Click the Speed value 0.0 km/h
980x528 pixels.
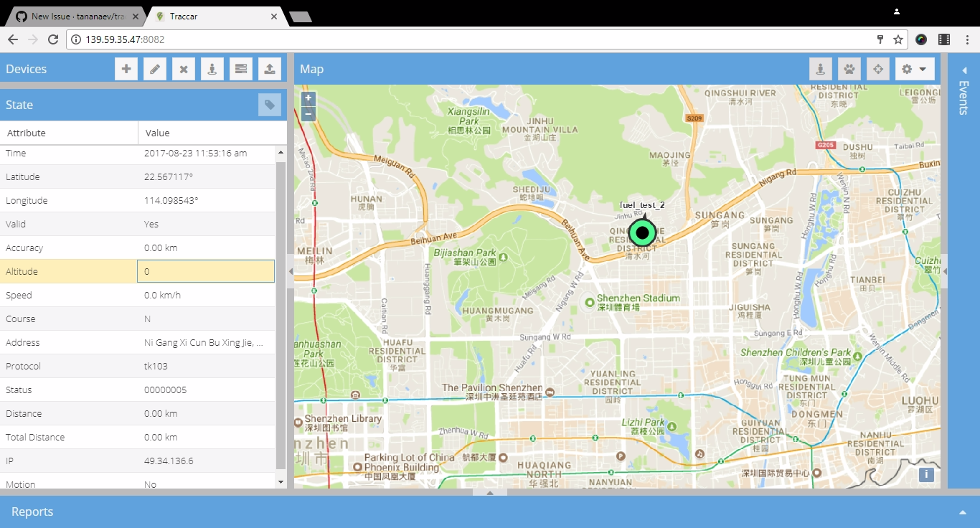pyautogui.click(x=162, y=295)
